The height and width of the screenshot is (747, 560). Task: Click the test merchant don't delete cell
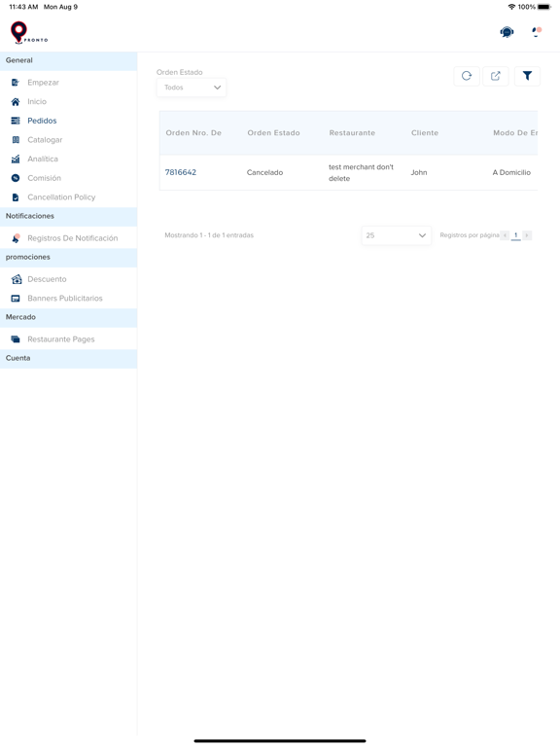point(361,172)
